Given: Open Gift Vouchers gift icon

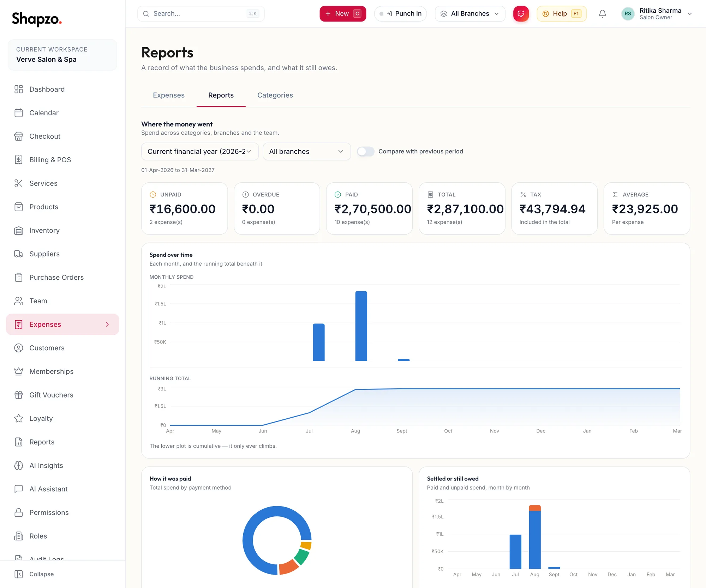Looking at the screenshot, I should [18, 395].
